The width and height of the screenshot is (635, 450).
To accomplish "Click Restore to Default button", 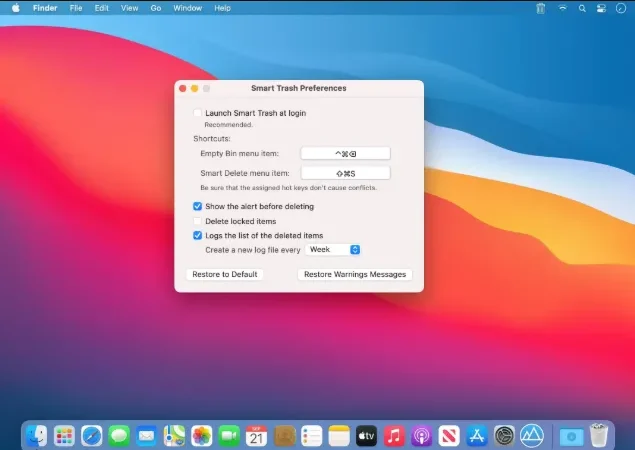I will point(225,274).
